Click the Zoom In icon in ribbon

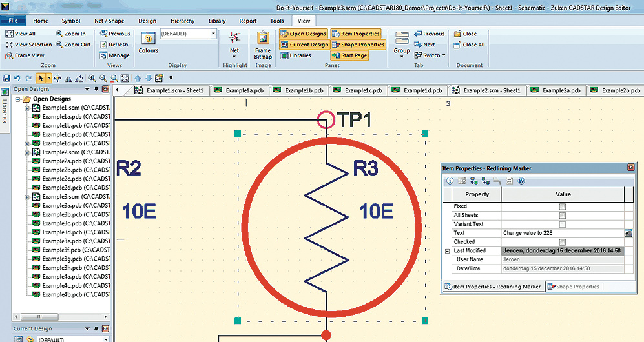pyautogui.click(x=70, y=34)
